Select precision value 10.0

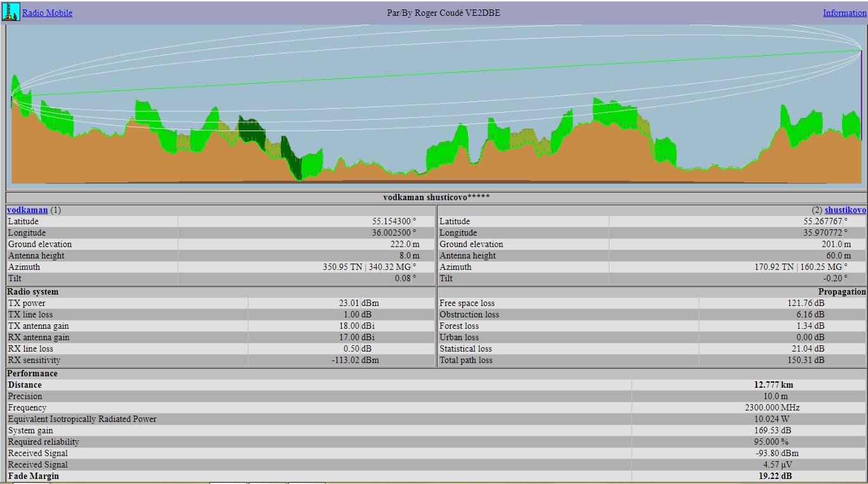(x=771, y=396)
